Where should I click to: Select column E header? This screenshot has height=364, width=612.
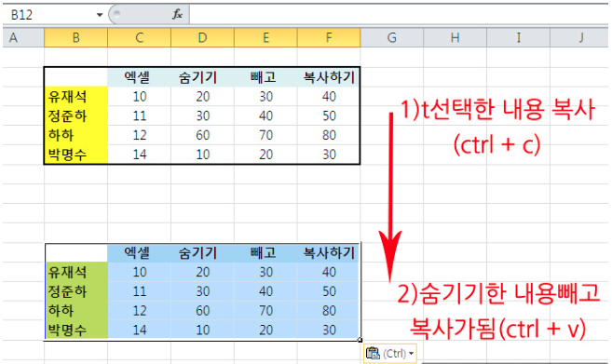click(x=265, y=38)
